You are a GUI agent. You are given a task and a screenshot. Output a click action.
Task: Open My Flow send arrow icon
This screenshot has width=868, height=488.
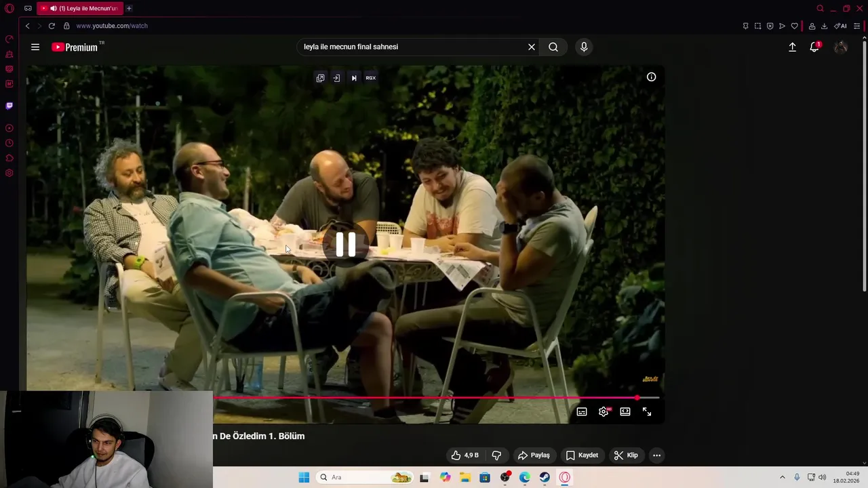click(x=782, y=26)
